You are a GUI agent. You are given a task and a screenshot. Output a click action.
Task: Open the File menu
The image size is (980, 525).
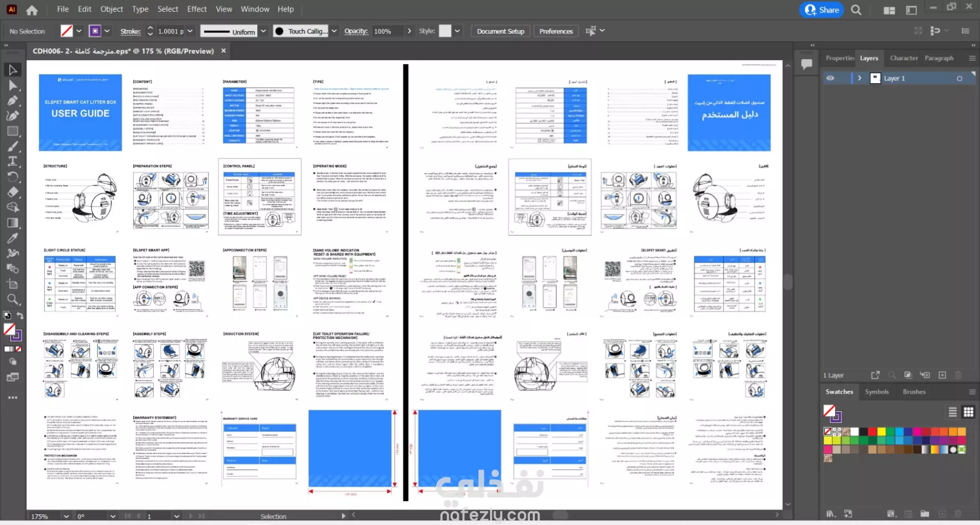pyautogui.click(x=63, y=9)
